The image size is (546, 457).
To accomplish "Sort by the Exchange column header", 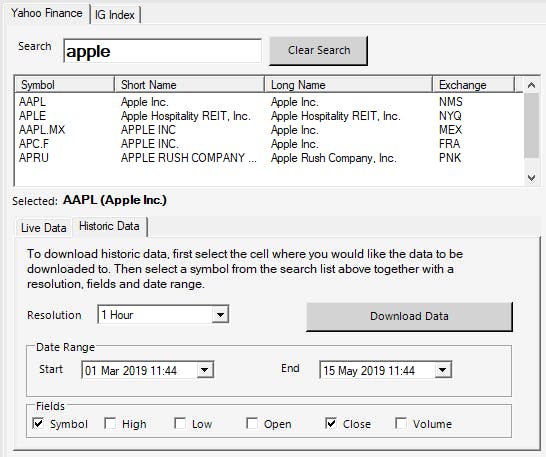I will click(x=473, y=85).
